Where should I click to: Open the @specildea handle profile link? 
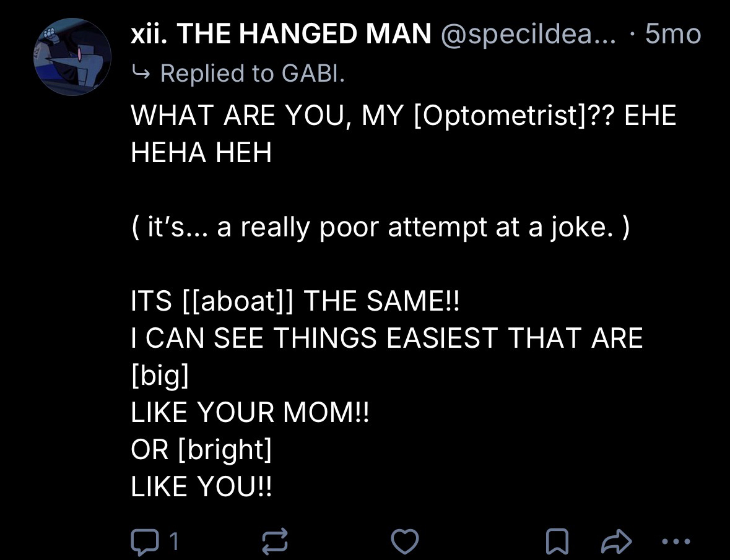pyautogui.click(x=528, y=35)
